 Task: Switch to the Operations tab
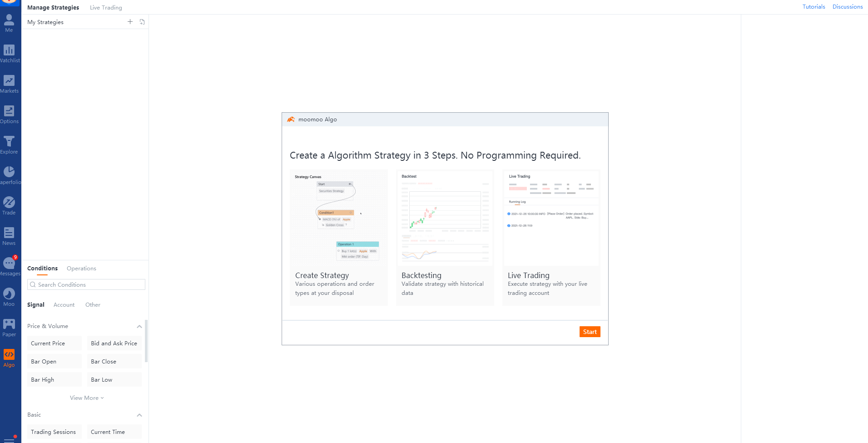pos(81,268)
